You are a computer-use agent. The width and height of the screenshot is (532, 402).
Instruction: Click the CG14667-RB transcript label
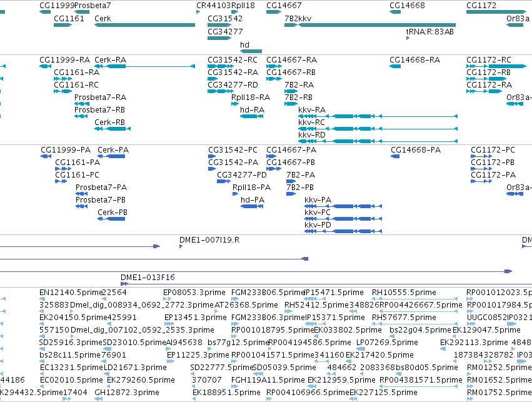pos(291,73)
